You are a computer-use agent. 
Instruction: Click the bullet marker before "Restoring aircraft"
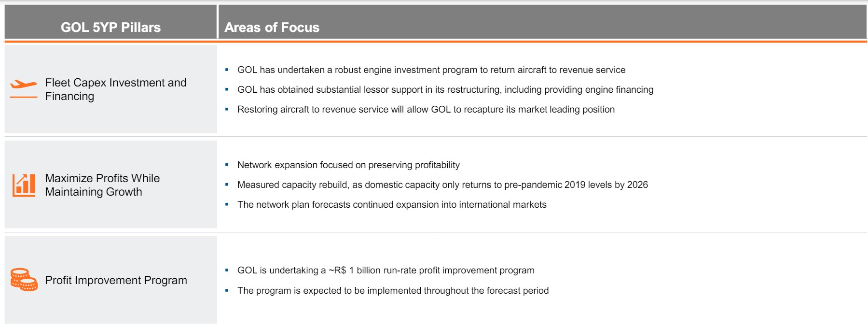point(227,110)
